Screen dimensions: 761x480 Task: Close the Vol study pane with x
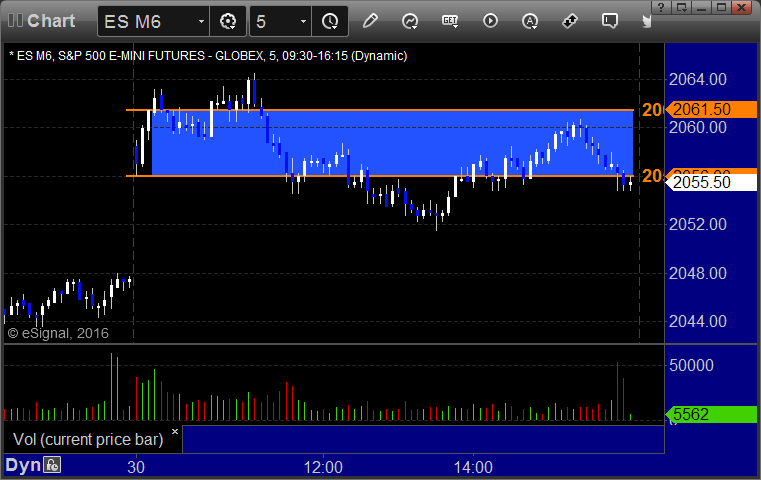[x=175, y=431]
